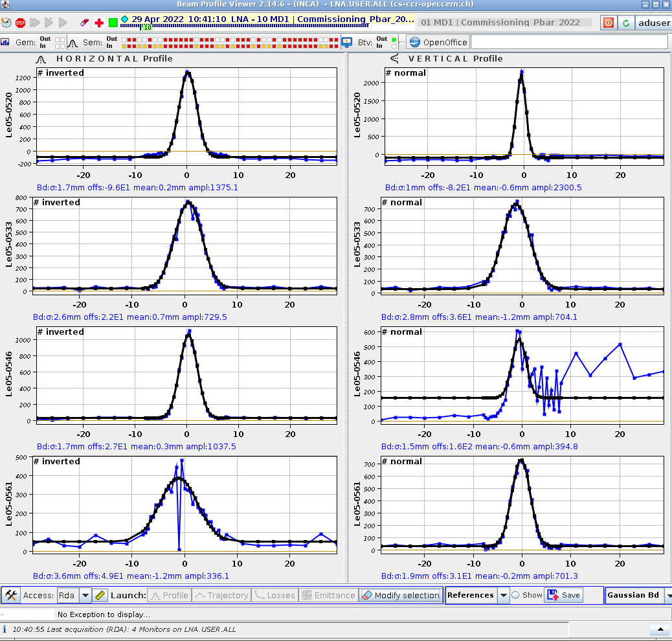Toggle the first Gem Out checkbox
Viewport: 672px width, 641px height.
click(x=56, y=39)
